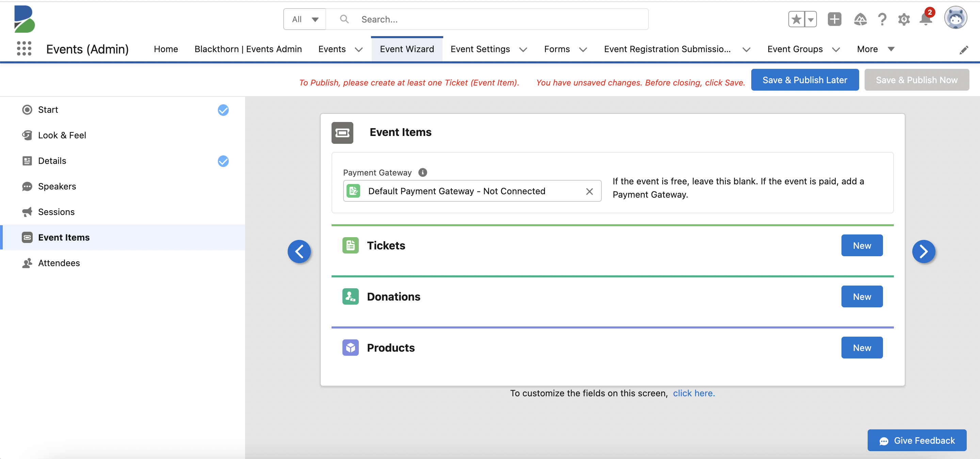This screenshot has width=980, height=459.
Task: Select the Look & Feel step
Action: pyautogui.click(x=123, y=135)
